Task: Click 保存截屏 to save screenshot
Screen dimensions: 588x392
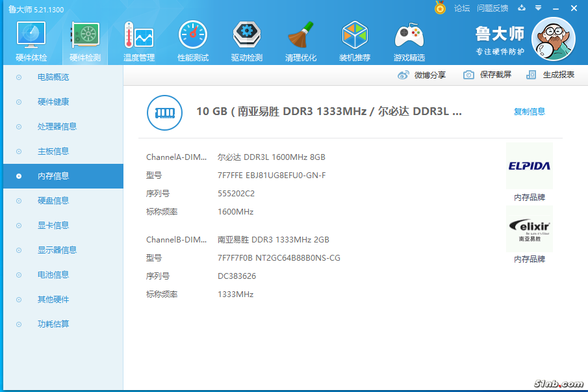Action: (x=487, y=75)
